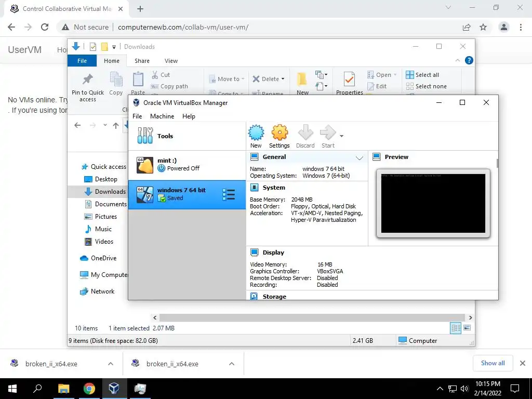Image resolution: width=532 pixels, height=399 pixels.
Task: Switch Explorer to large icons view
Action: click(467, 328)
